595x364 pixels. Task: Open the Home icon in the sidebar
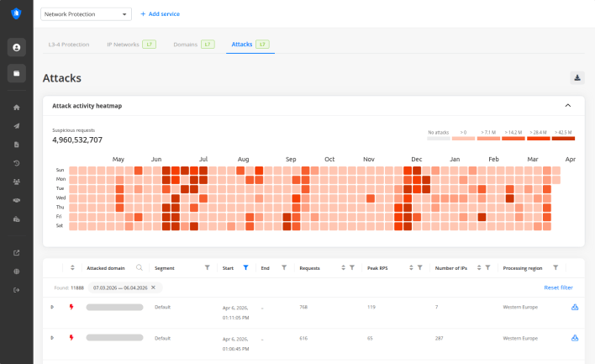tap(17, 108)
